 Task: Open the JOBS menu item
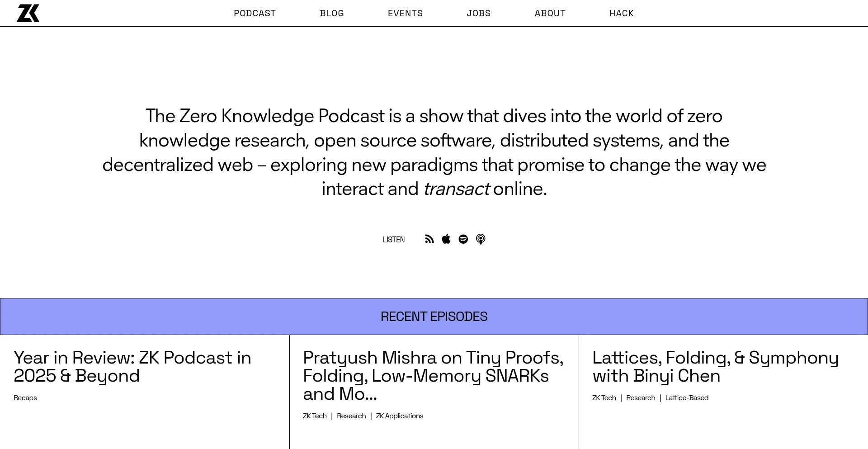click(478, 13)
